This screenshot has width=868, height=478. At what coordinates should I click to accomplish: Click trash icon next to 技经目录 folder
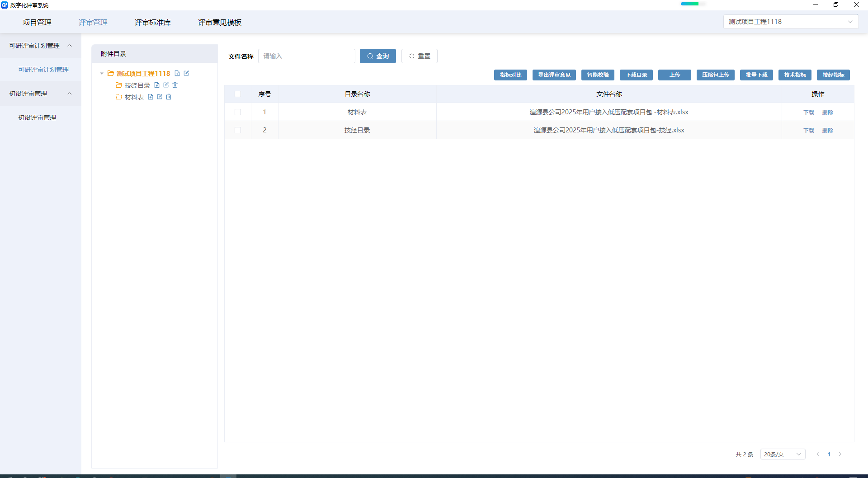(175, 85)
